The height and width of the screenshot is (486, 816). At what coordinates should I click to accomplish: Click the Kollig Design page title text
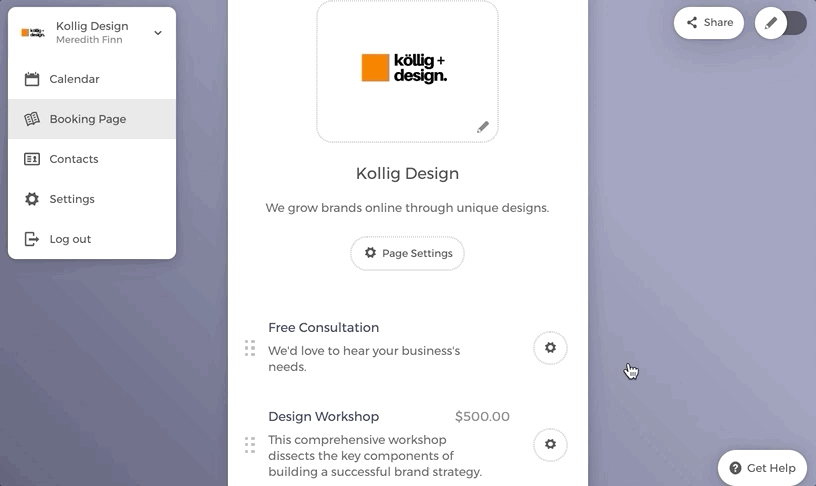pyautogui.click(x=407, y=173)
